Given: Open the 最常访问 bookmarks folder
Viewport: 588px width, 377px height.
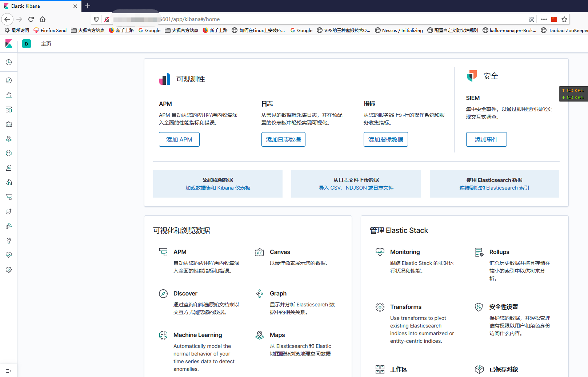Looking at the screenshot, I should pyautogui.click(x=17, y=31).
